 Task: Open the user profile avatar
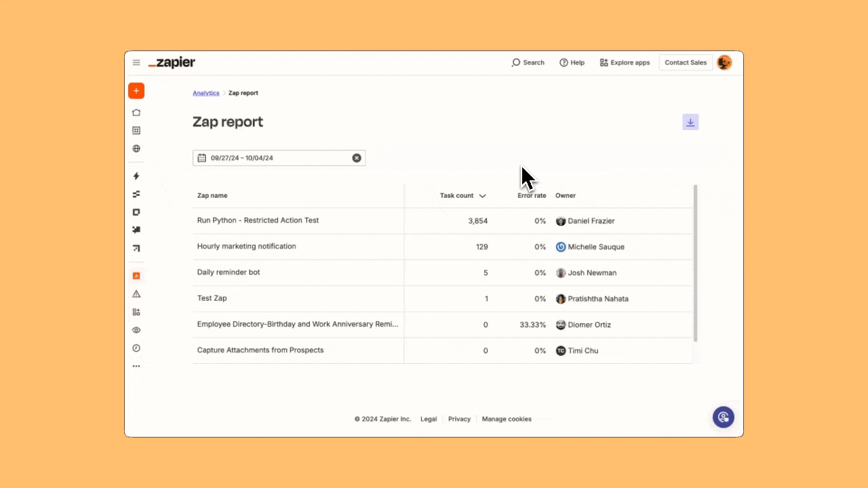tap(724, 62)
